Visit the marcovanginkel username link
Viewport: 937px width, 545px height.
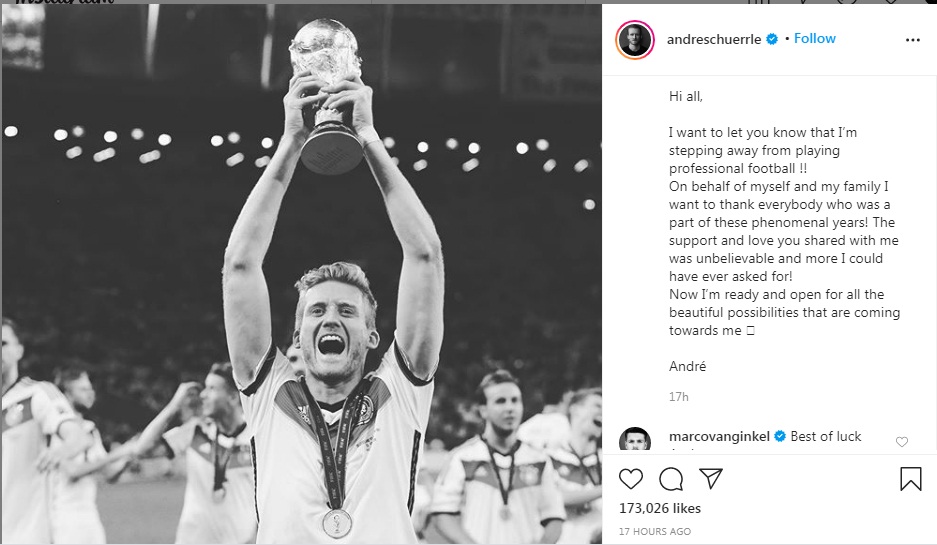[x=720, y=437]
